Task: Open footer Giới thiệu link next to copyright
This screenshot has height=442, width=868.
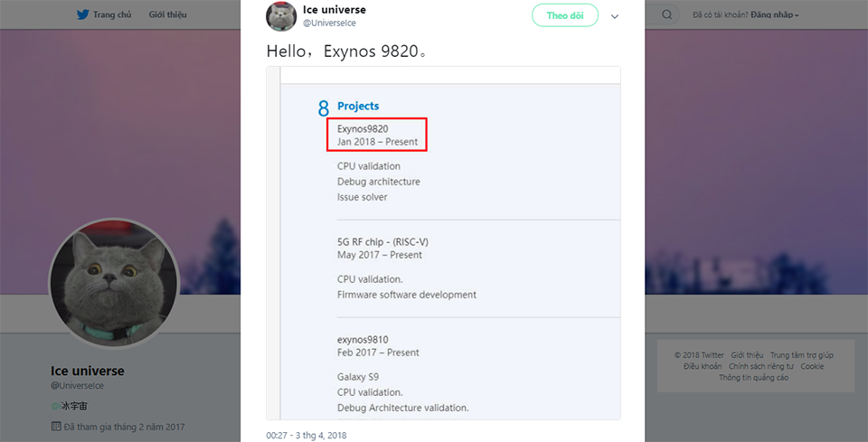Action: point(747,355)
